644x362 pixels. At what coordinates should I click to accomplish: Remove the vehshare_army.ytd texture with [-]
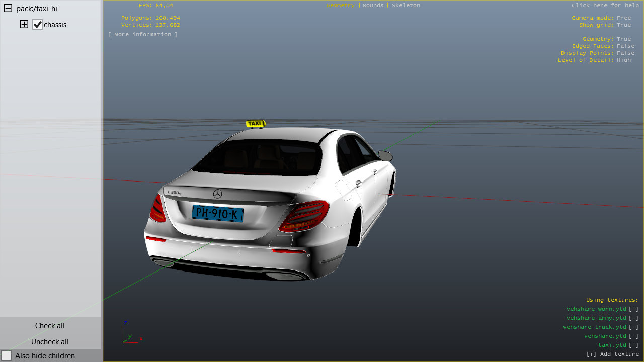click(x=633, y=318)
